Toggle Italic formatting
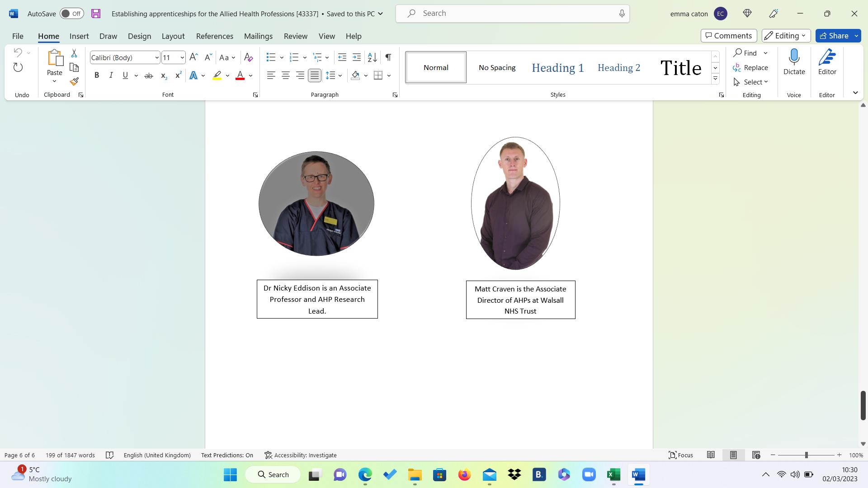Image resolution: width=868 pixels, height=488 pixels. [111, 75]
